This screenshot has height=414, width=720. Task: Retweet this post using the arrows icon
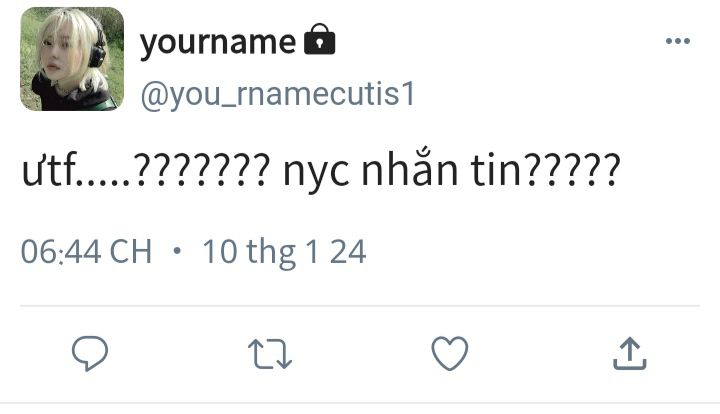click(270, 354)
